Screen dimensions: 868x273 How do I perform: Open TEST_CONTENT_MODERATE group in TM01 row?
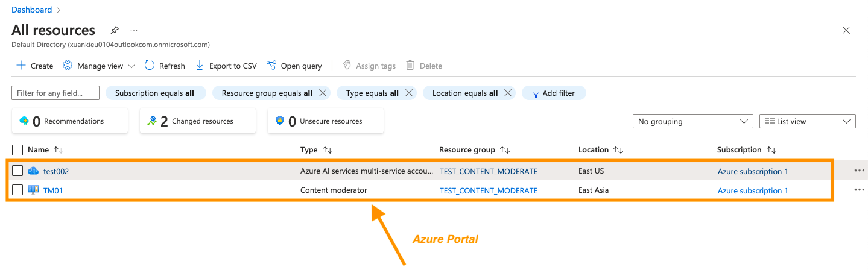pos(489,190)
